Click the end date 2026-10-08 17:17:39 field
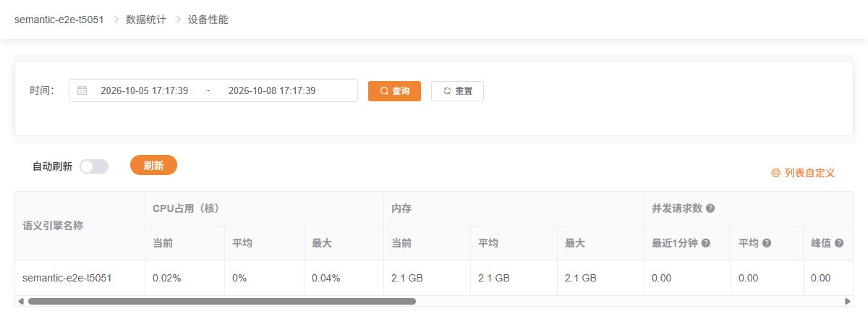The width and height of the screenshot is (868, 322). (272, 90)
